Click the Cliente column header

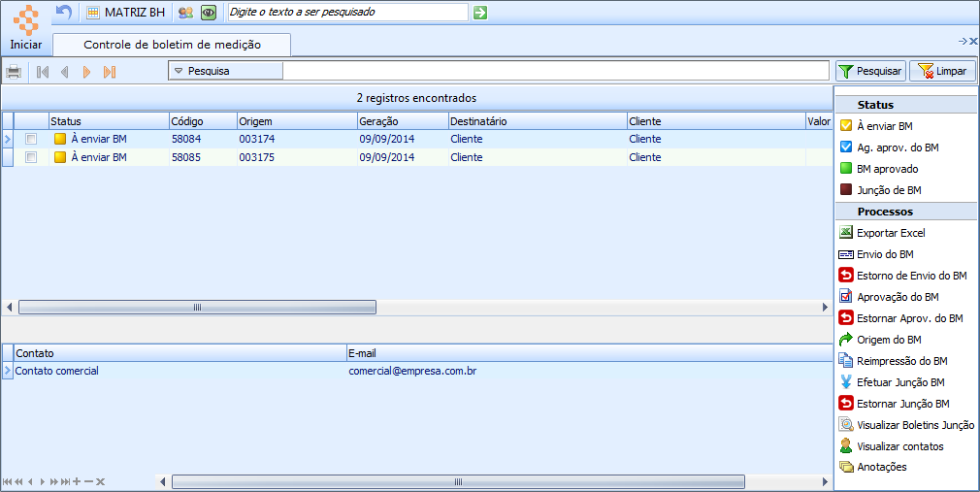[x=717, y=121]
